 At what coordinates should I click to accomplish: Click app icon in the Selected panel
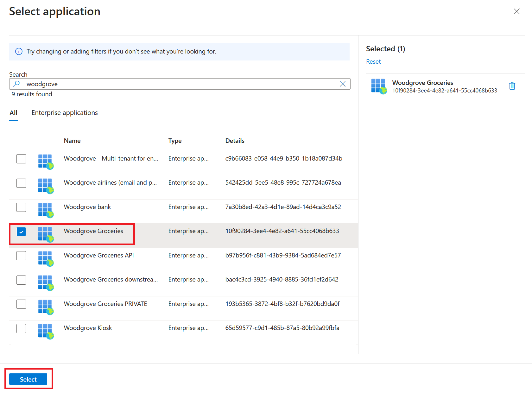[x=378, y=86]
